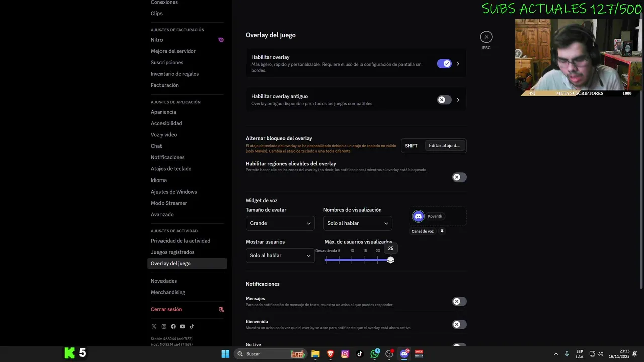Screen dimensions: 644x362
Task: Launch Brave browser from the taskbar
Action: (x=331, y=354)
